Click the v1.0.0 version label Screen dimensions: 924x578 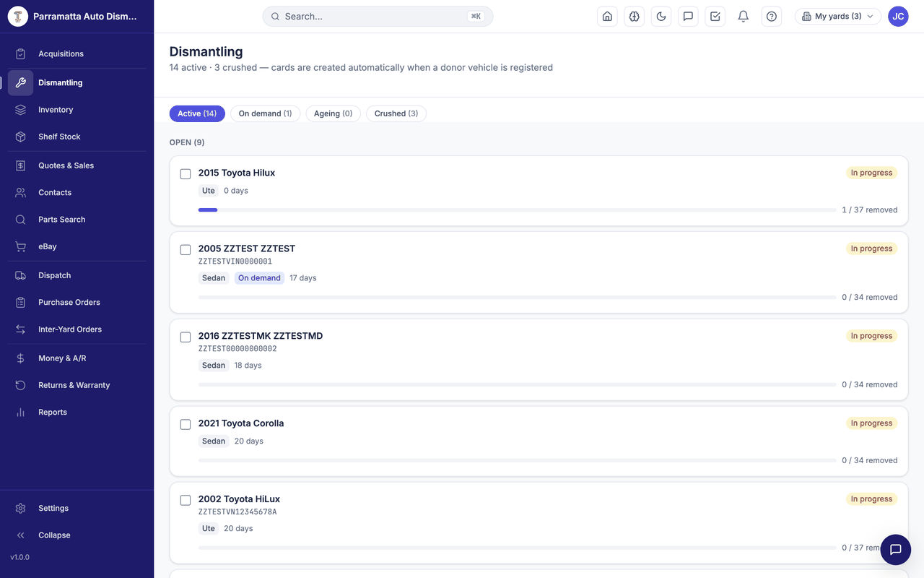click(20, 557)
